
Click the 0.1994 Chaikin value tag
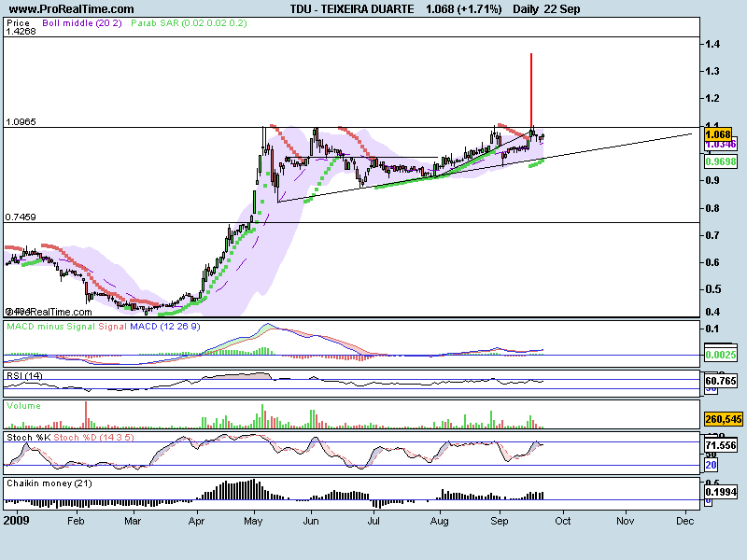tap(721, 492)
